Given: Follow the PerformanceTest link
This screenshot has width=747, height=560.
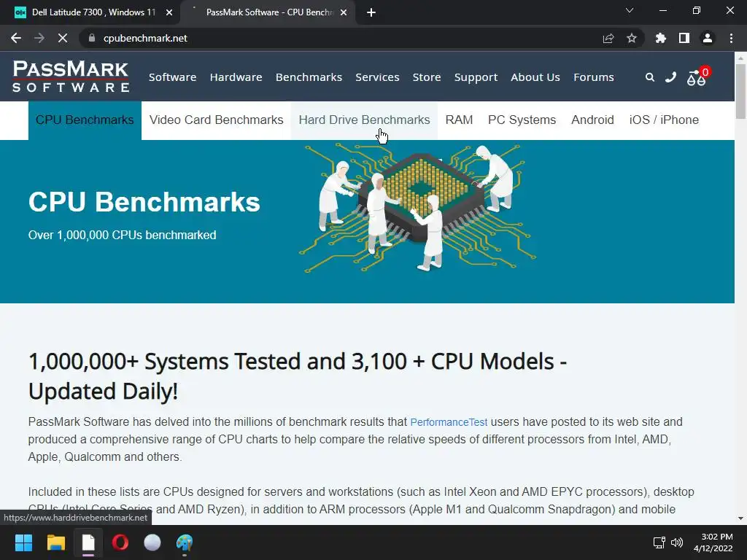Looking at the screenshot, I should pyautogui.click(x=449, y=422).
